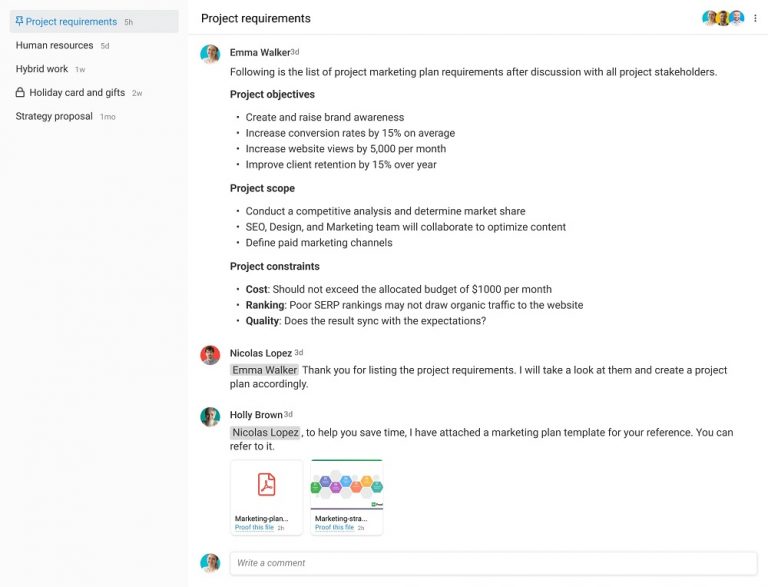Click the Emma Walker mention tag
Screen dimensions: 768x587
point(264,370)
